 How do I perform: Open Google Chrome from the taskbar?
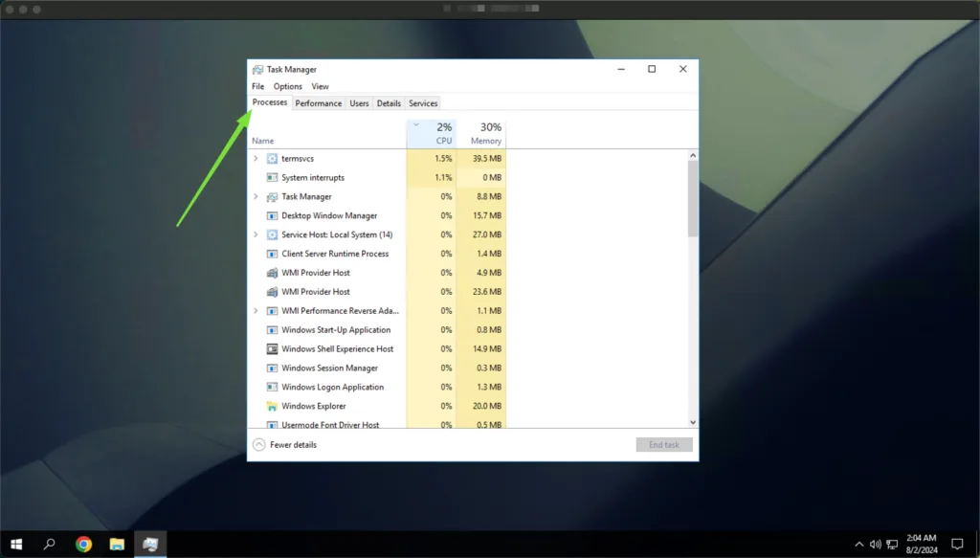click(84, 545)
